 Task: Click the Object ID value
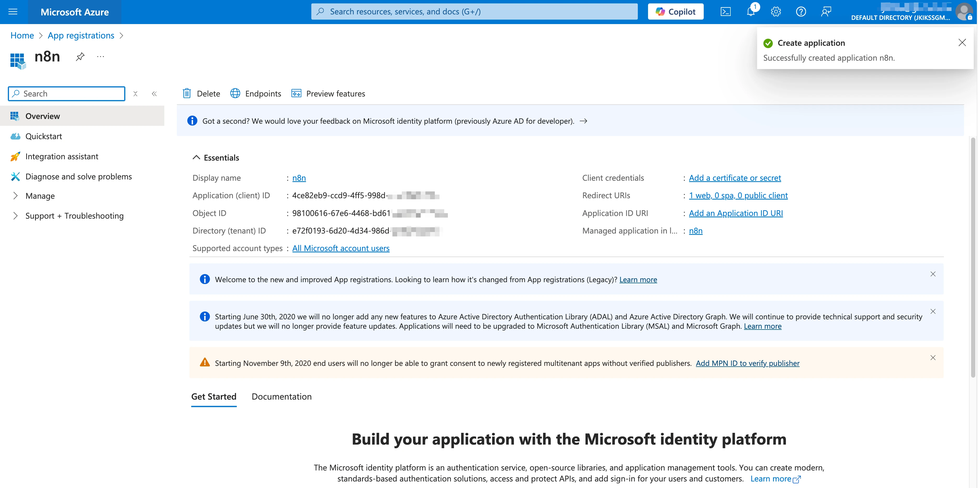tap(370, 213)
